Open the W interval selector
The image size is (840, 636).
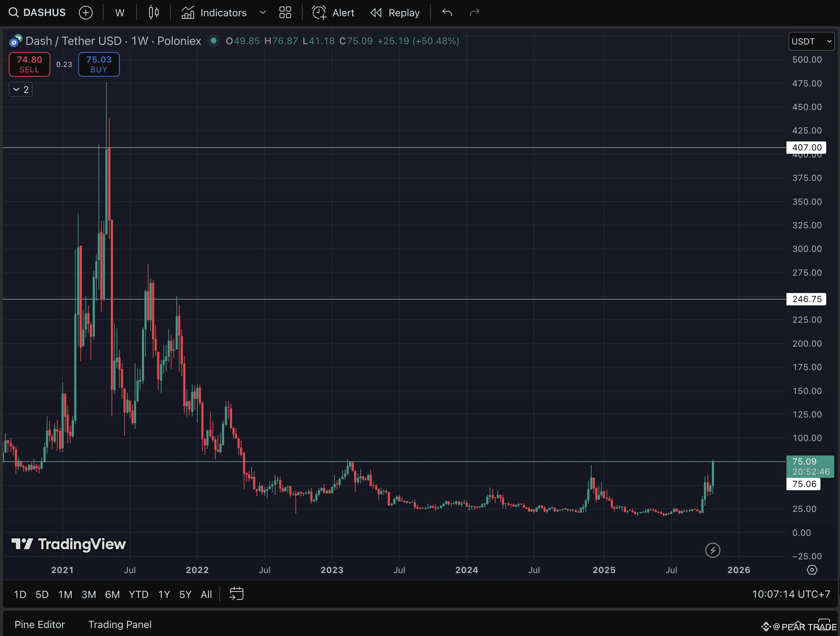[119, 12]
